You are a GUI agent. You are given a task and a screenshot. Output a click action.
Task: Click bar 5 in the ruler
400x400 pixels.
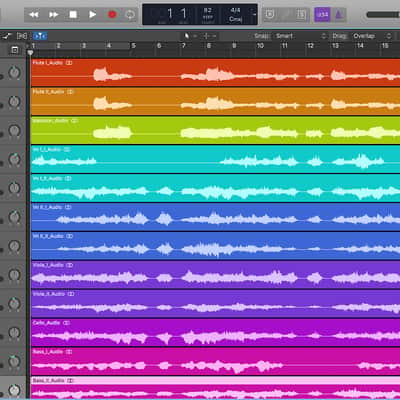pyautogui.click(x=133, y=45)
